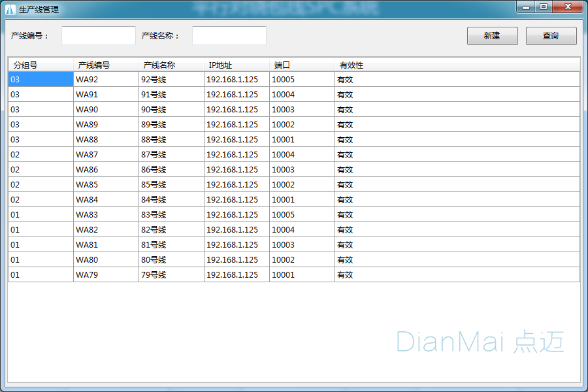
Task: Focus the 产线编号 input field
Action: tap(98, 36)
